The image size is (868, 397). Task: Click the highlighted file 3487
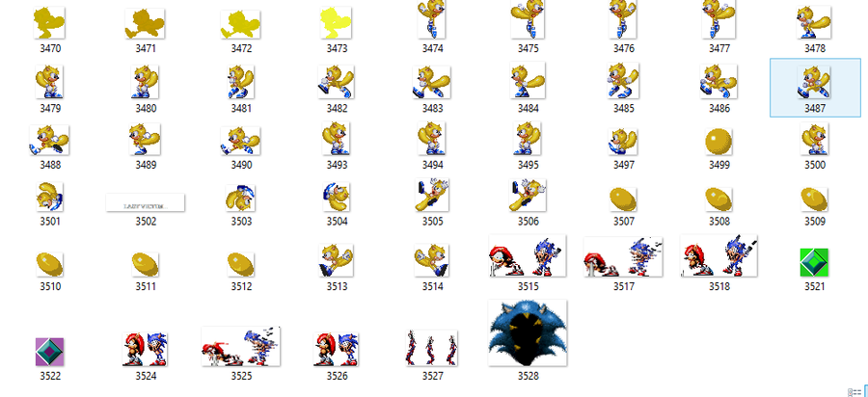(x=815, y=88)
